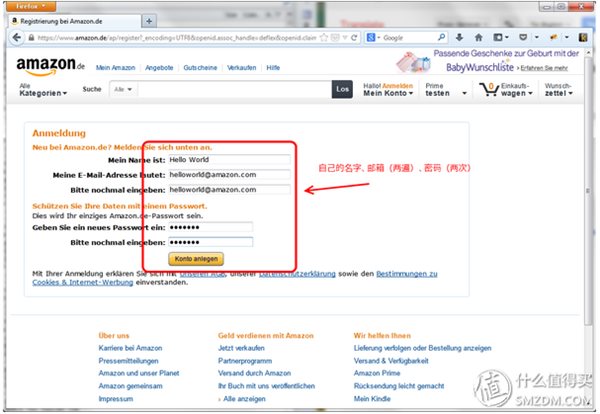The image size is (600, 414).
Task: Open the Mein Amazon nav link
Action: click(x=115, y=68)
